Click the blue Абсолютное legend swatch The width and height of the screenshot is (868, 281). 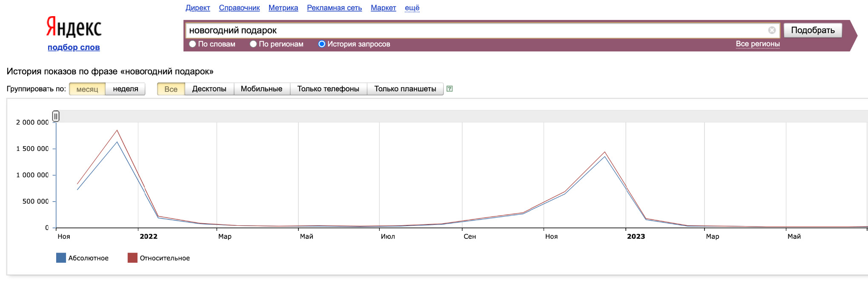pos(61,258)
